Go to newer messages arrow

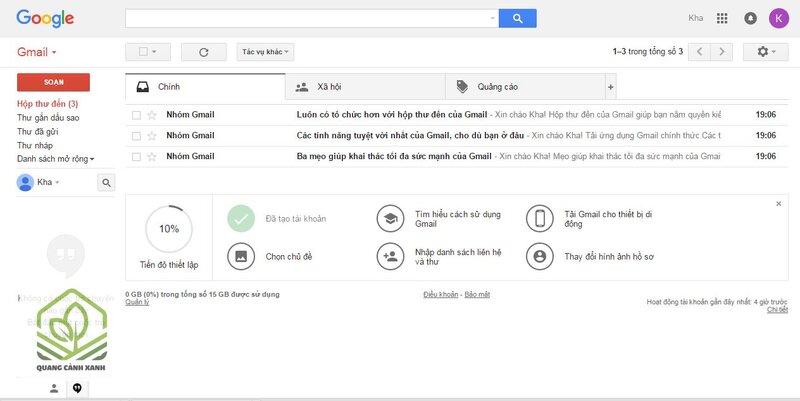(699, 52)
